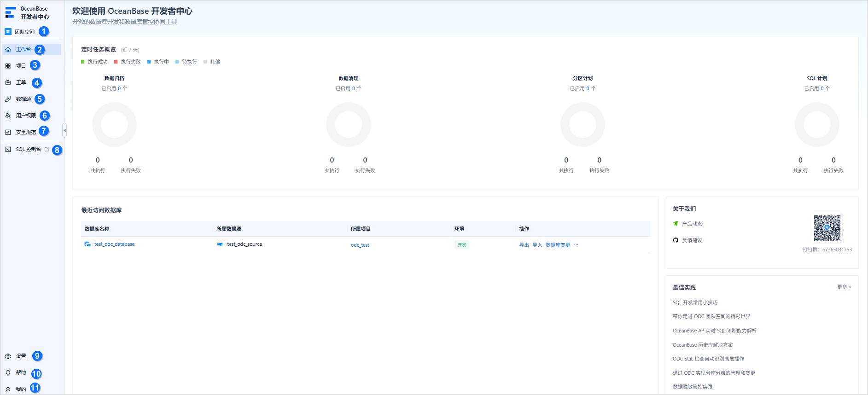The height and width of the screenshot is (395, 868).
Task: Toggle the 执行成功 legend item
Action: pyautogui.click(x=94, y=62)
